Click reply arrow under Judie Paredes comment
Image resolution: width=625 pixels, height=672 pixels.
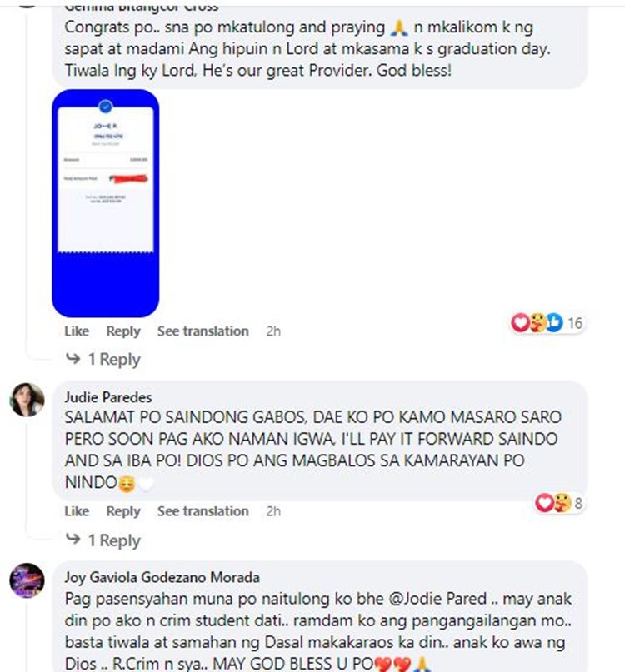coord(73,539)
